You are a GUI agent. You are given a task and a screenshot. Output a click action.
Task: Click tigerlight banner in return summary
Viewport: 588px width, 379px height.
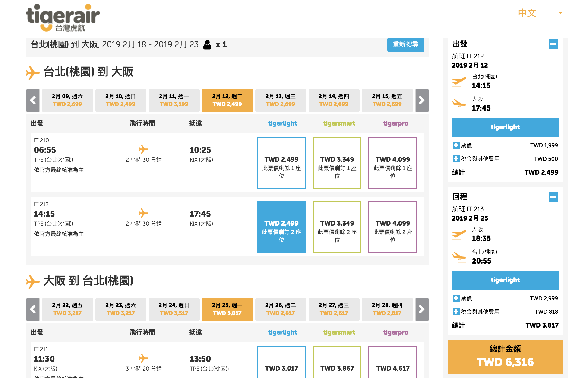click(x=505, y=280)
